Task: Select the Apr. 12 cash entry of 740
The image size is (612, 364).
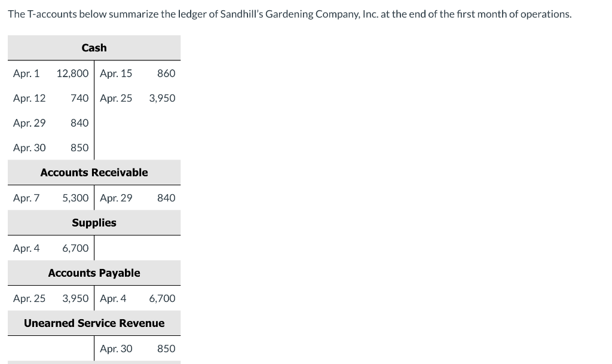Action: [79, 98]
